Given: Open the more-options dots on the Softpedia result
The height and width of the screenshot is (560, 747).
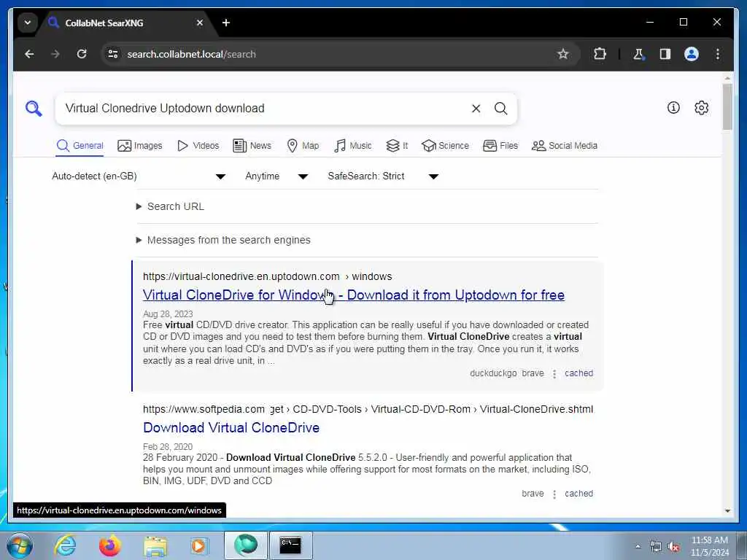Looking at the screenshot, I should click(554, 494).
